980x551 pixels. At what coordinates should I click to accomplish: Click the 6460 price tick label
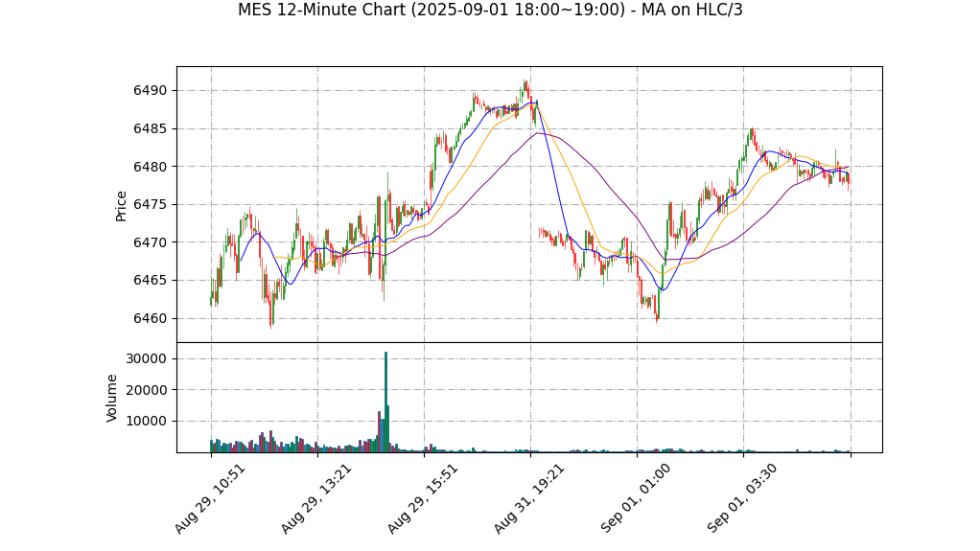point(150,318)
